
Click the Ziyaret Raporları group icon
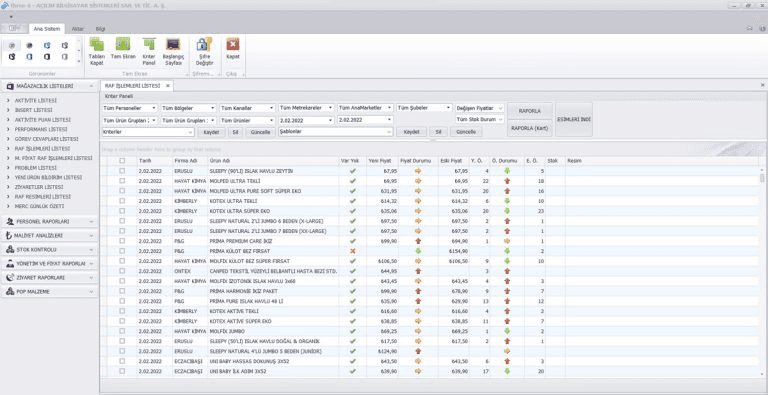point(10,277)
